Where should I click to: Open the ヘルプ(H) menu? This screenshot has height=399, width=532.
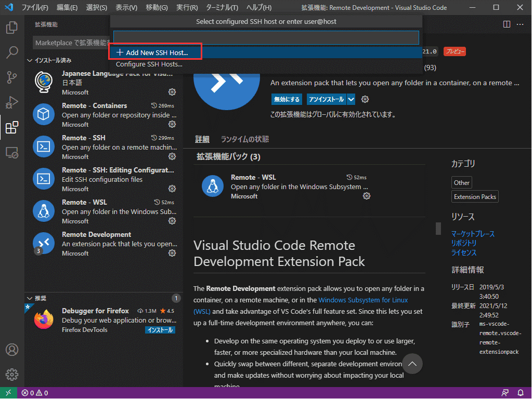pos(259,7)
